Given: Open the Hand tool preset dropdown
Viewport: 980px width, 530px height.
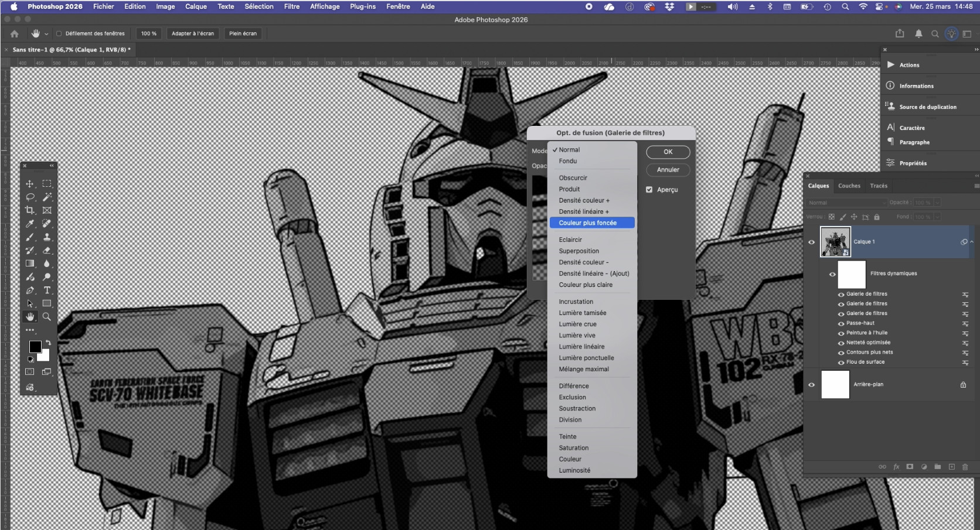Looking at the screenshot, I should [x=46, y=34].
